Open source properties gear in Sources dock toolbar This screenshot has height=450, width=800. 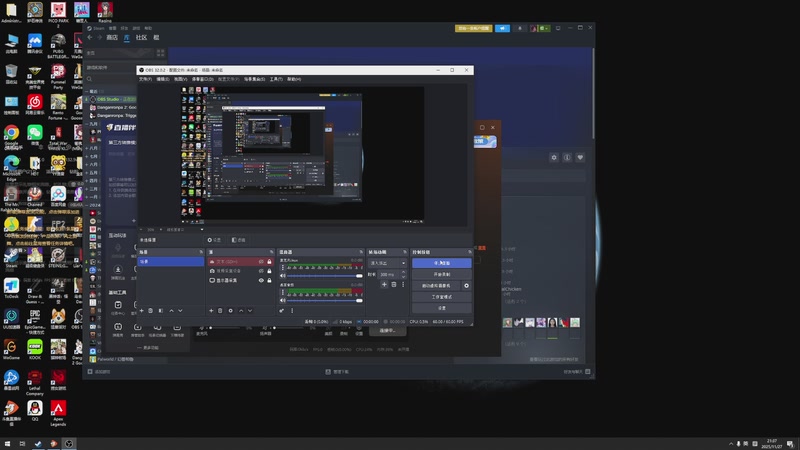tap(231, 311)
